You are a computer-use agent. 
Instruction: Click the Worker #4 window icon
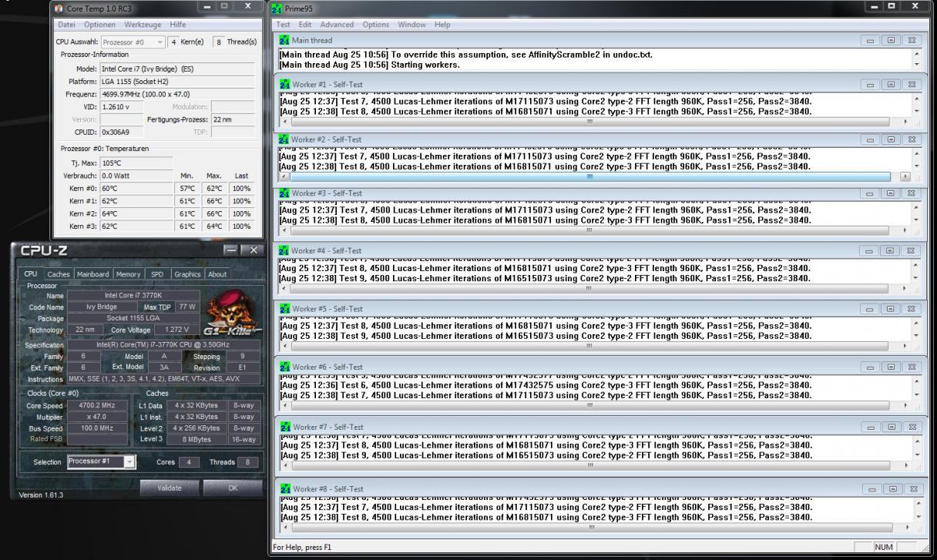(284, 250)
